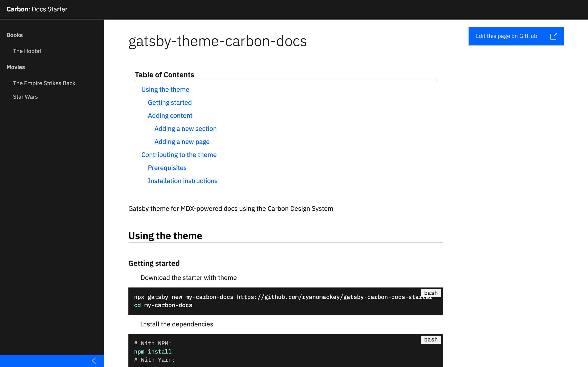Jump to Using the theme section
Viewport: 588px width, 367px height.
pyautogui.click(x=165, y=90)
